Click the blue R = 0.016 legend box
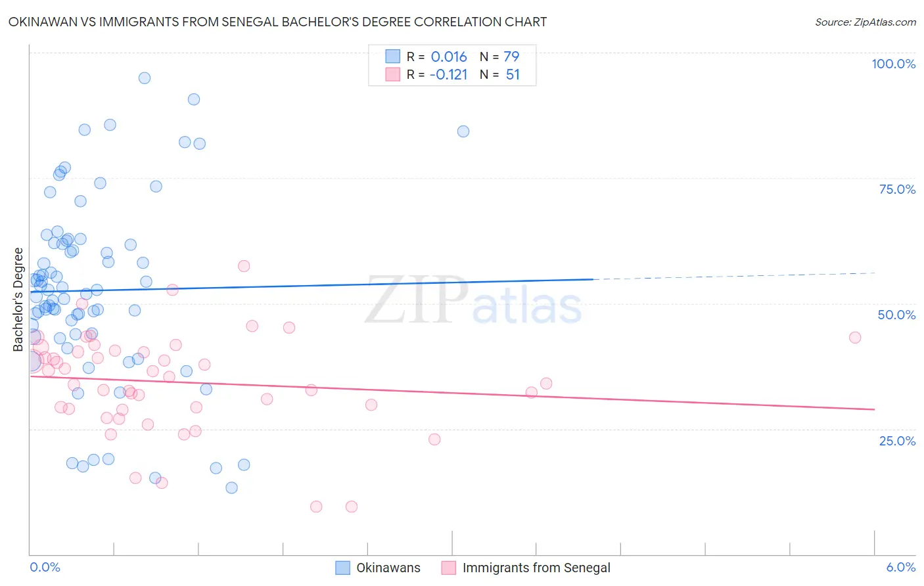Image resolution: width=924 pixels, height=586 pixels. pyautogui.click(x=392, y=56)
